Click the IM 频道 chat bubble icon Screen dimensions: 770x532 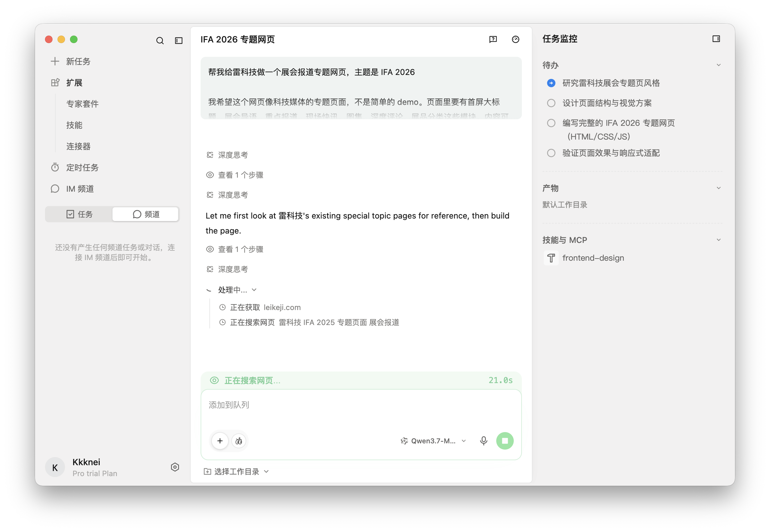[x=55, y=189]
